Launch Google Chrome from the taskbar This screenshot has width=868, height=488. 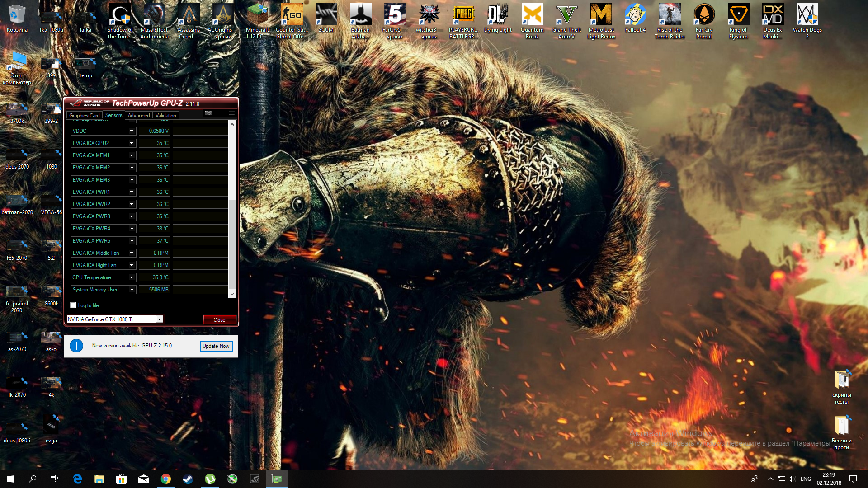coord(165,479)
